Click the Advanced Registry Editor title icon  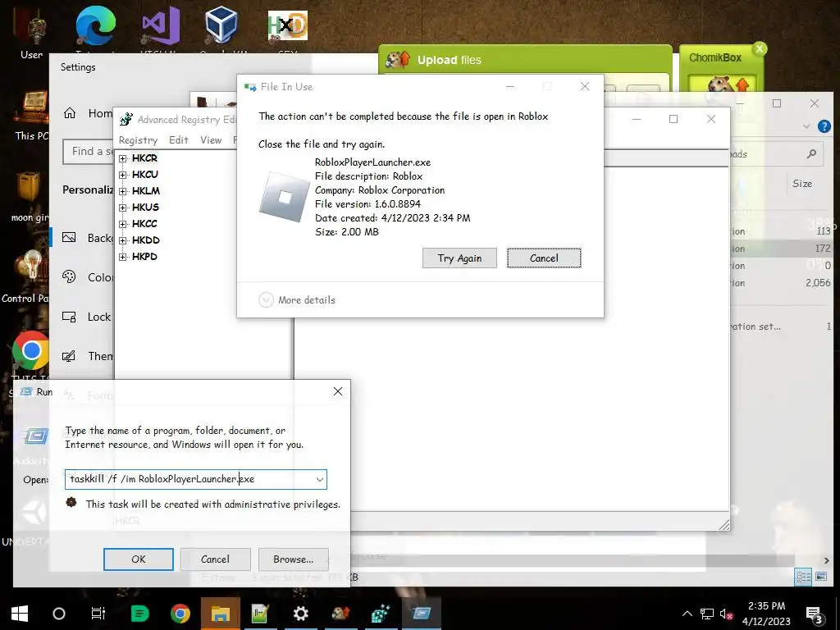click(x=126, y=119)
